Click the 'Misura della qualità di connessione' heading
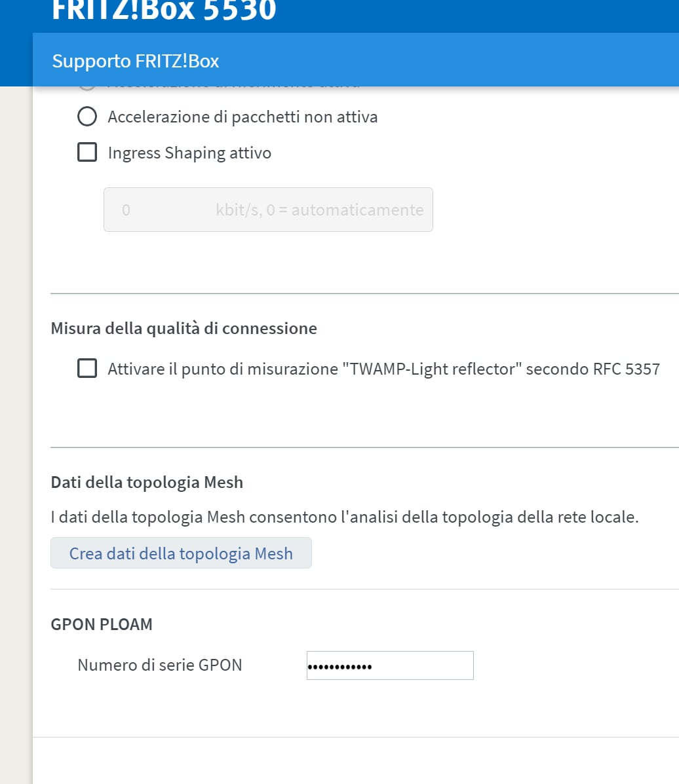 tap(184, 328)
